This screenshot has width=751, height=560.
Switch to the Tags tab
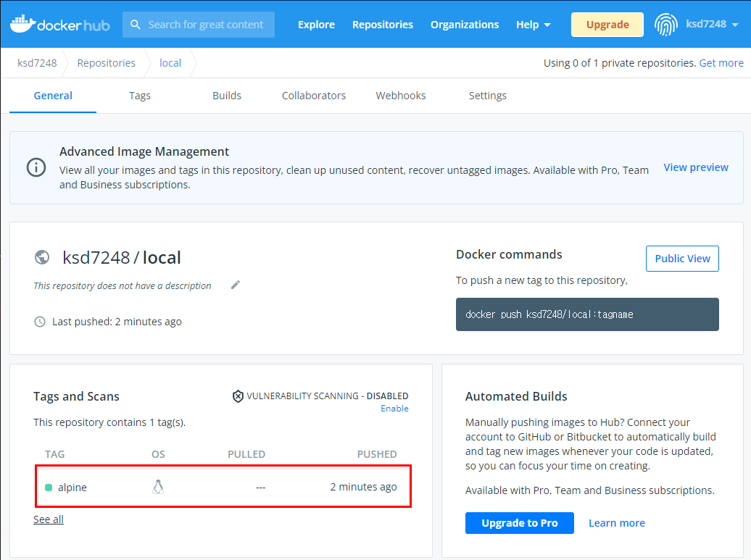pos(140,96)
